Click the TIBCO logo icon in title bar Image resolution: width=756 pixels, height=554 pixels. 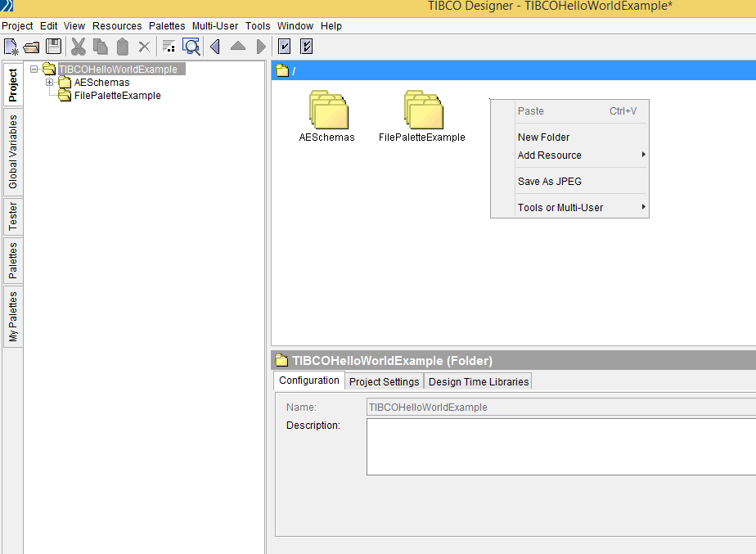[7, 5]
